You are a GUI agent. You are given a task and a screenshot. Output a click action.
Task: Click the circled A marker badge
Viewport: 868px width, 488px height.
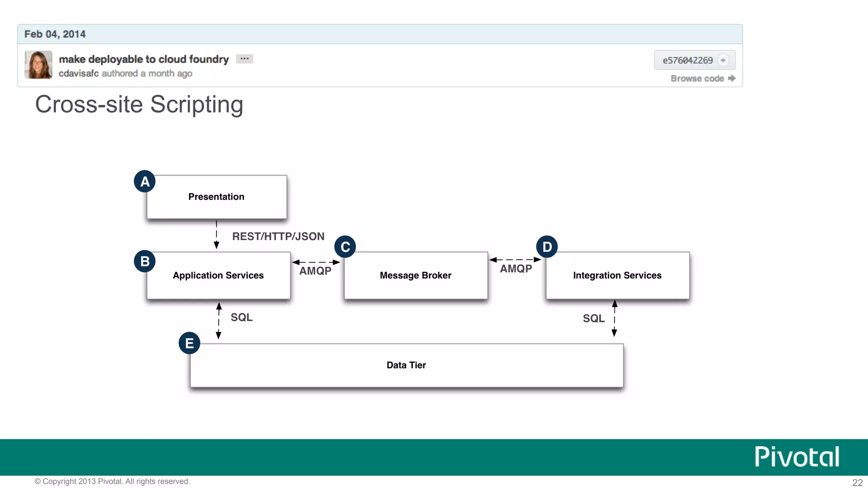(145, 182)
